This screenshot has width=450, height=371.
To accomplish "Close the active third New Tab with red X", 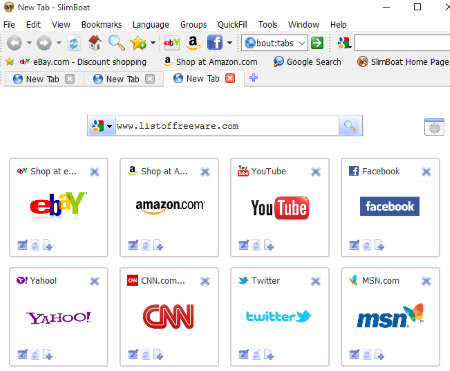I will (x=230, y=78).
